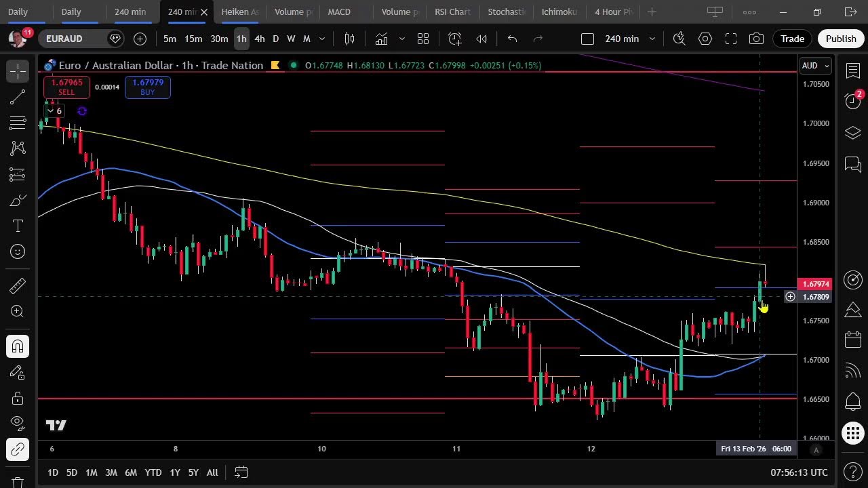The image size is (868, 488).
Task: Set the range to 1Y
Action: coord(174,472)
